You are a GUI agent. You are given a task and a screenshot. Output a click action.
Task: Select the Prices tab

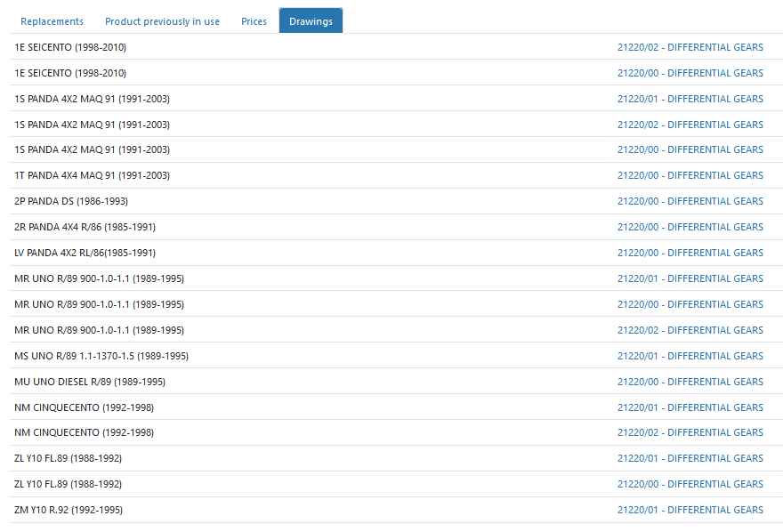click(254, 21)
